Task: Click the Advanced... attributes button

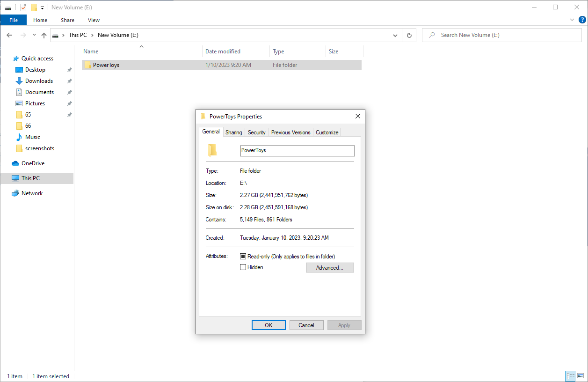Action: click(x=330, y=268)
